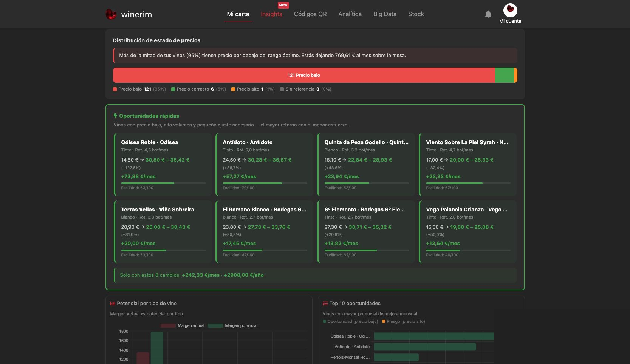
Task: Select the Odisea Roble opportunity card
Action: [163, 164]
